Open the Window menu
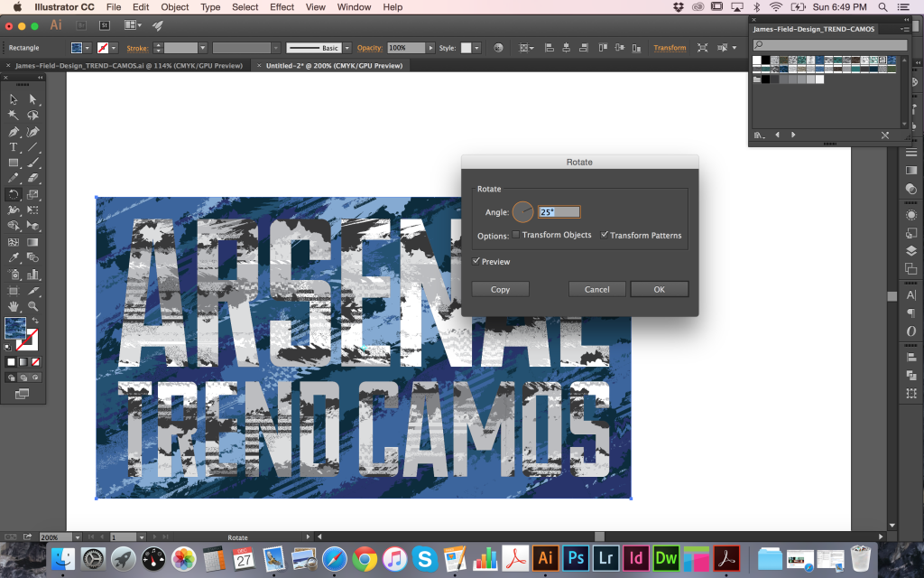The height and width of the screenshot is (578, 924). click(354, 7)
